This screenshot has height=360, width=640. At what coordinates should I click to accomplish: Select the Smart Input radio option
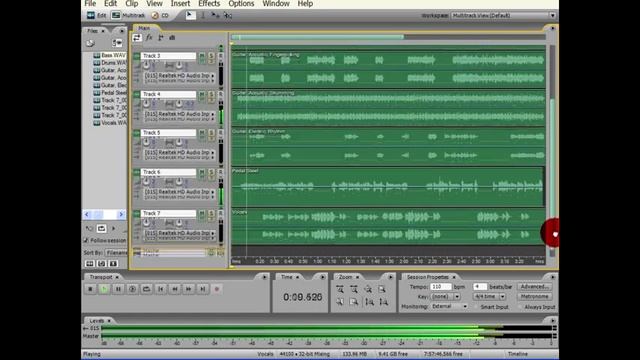point(476,307)
